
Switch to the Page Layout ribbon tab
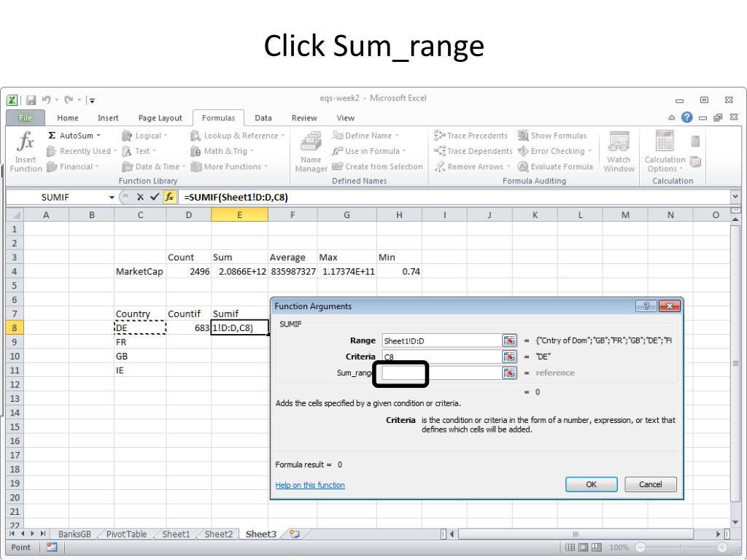pos(160,117)
